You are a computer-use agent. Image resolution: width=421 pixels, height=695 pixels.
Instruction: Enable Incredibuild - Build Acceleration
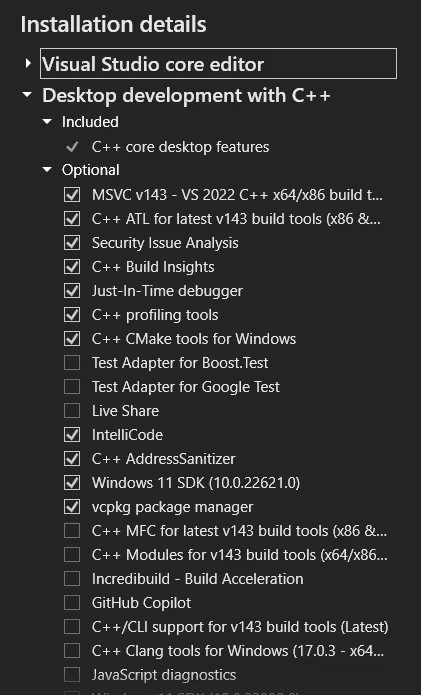72,579
